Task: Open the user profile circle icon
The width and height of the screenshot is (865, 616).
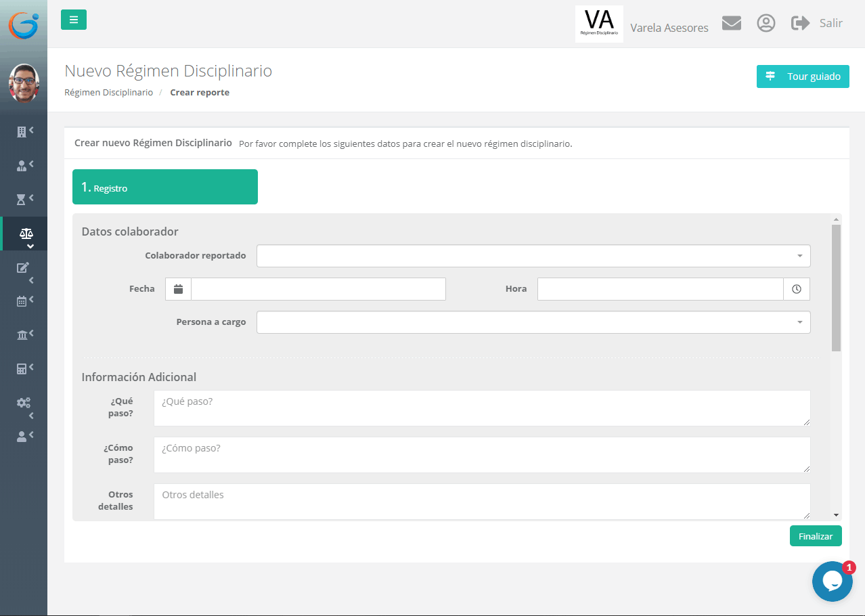Action: click(766, 23)
